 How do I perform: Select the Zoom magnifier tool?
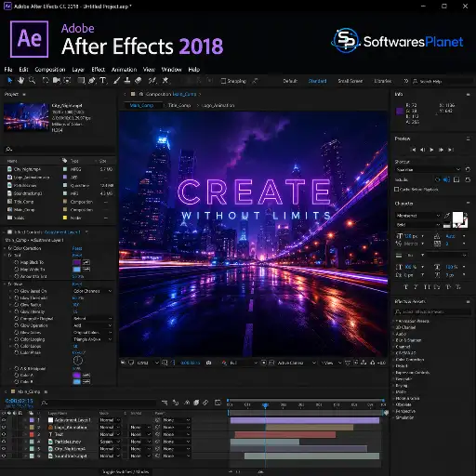[32, 81]
